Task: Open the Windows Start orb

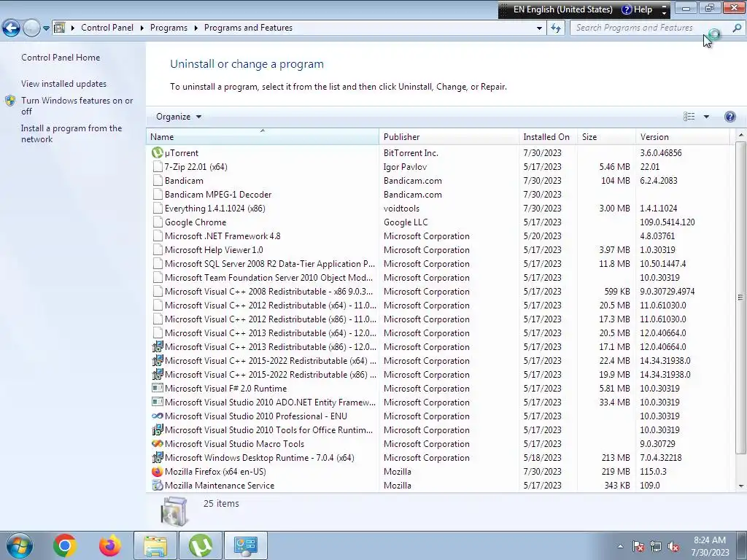Action: pos(19,545)
